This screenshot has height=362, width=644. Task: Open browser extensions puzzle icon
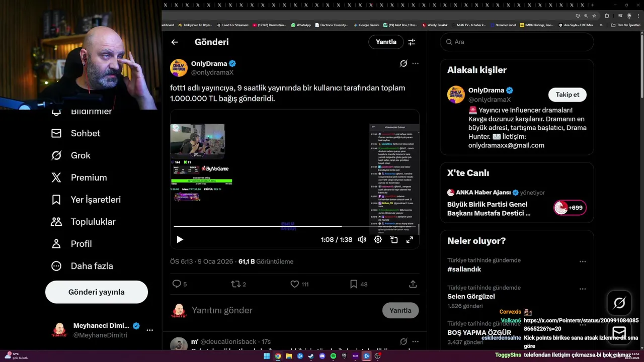606,16
